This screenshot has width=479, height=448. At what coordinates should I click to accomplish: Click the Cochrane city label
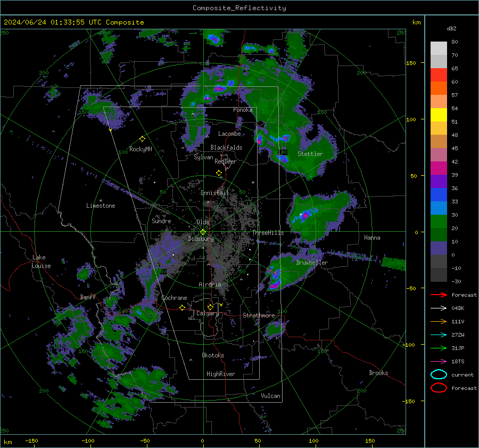174,298
